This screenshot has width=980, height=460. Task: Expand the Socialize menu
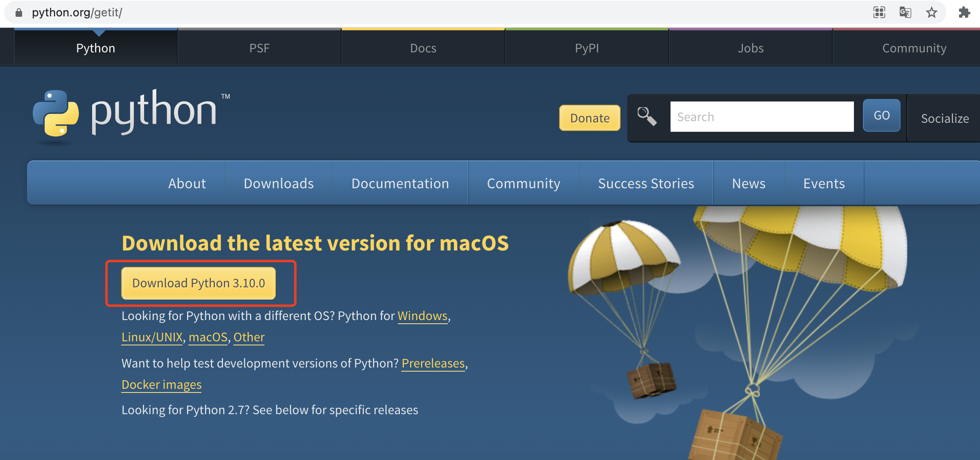coord(945,118)
